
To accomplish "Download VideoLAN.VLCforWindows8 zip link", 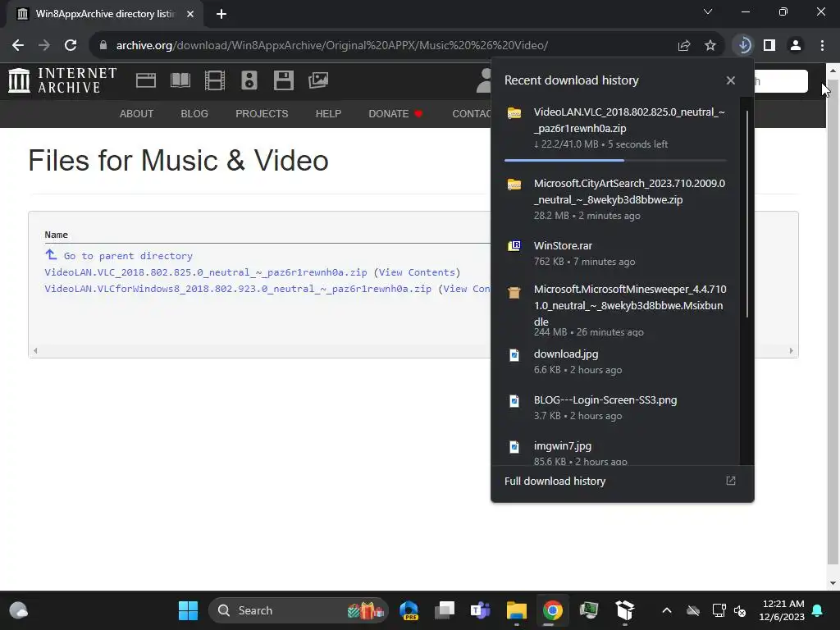I will click(x=238, y=289).
